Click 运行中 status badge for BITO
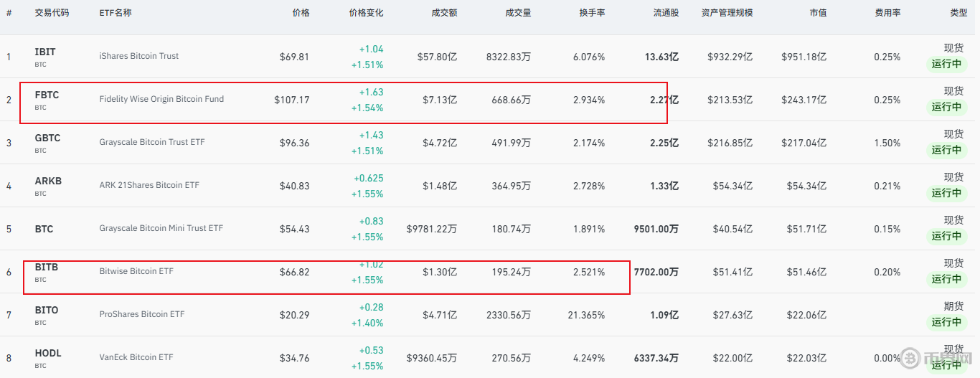The image size is (980, 378). [x=946, y=322]
